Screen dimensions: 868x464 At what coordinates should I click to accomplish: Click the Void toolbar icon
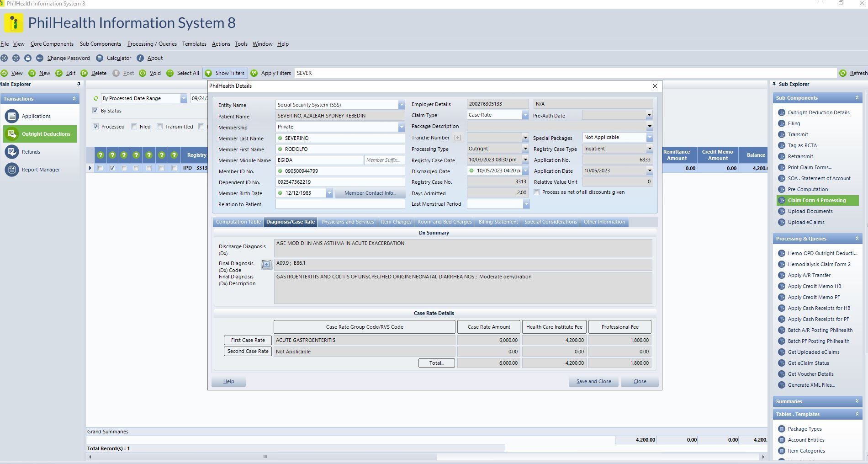tap(143, 73)
